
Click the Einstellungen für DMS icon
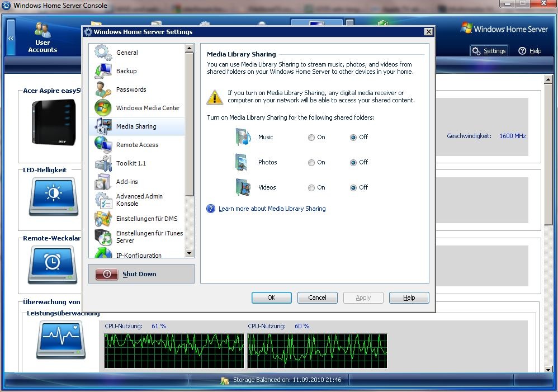pyautogui.click(x=103, y=219)
